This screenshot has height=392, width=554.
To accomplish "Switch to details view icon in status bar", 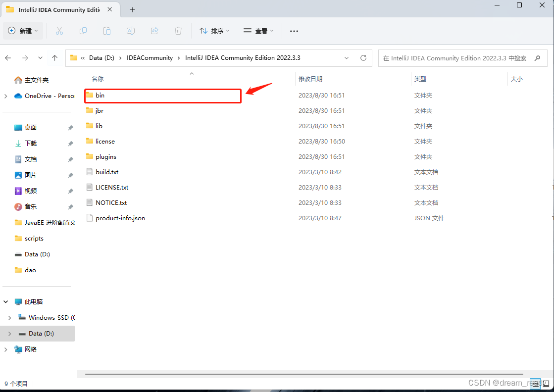I will click(535, 384).
